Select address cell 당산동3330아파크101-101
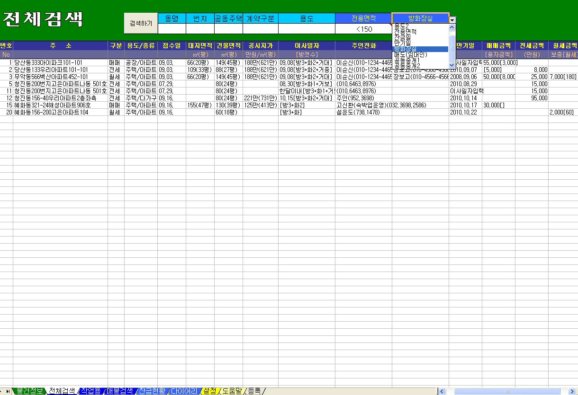The width and height of the screenshot is (578, 395). (x=60, y=63)
